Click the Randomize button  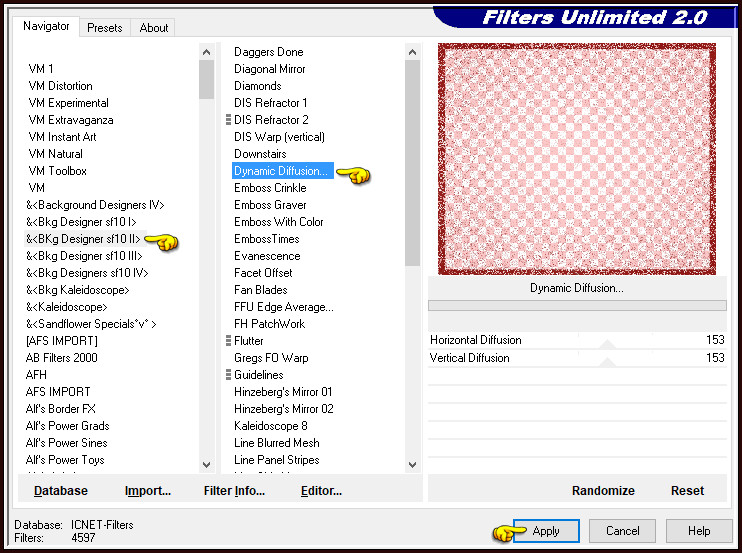tap(603, 491)
